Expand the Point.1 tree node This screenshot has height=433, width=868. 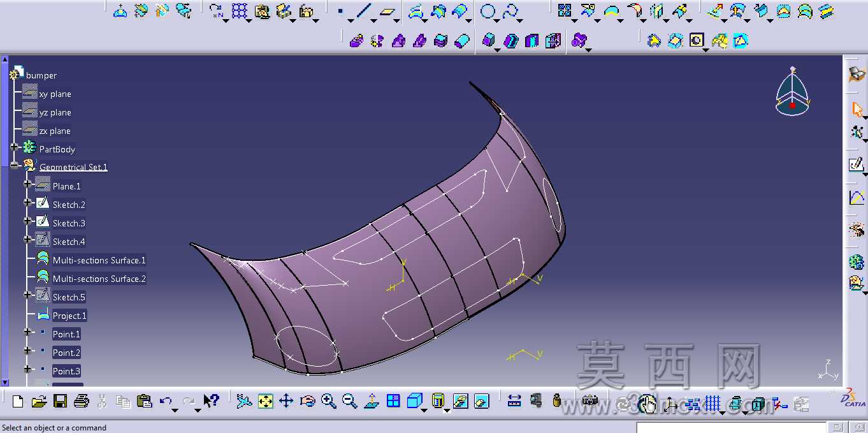[x=27, y=333]
